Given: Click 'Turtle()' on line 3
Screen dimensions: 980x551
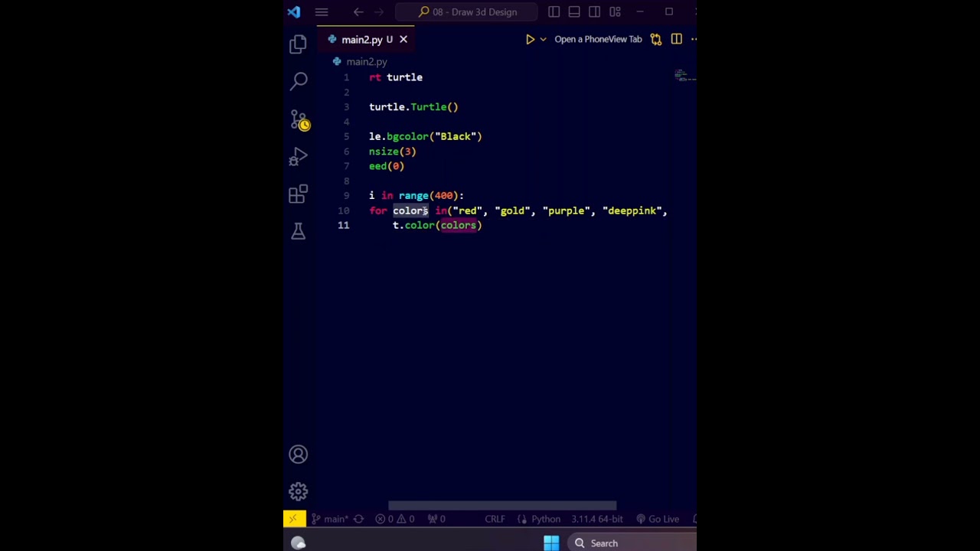Looking at the screenshot, I should [434, 107].
